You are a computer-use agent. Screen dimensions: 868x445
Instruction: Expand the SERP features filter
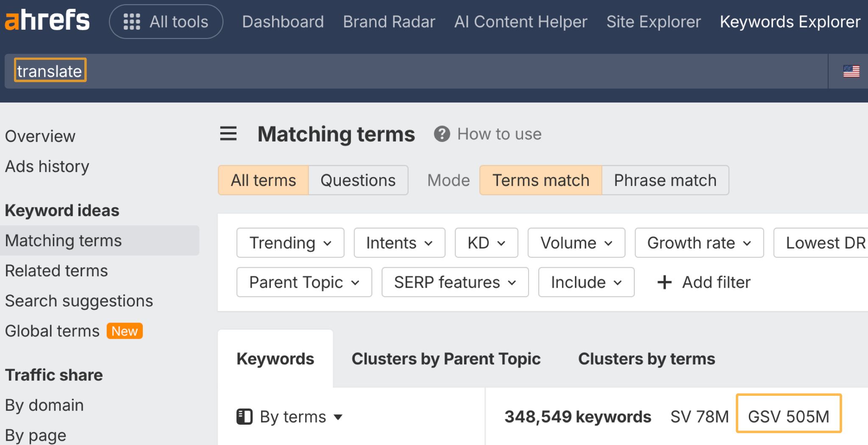click(454, 282)
